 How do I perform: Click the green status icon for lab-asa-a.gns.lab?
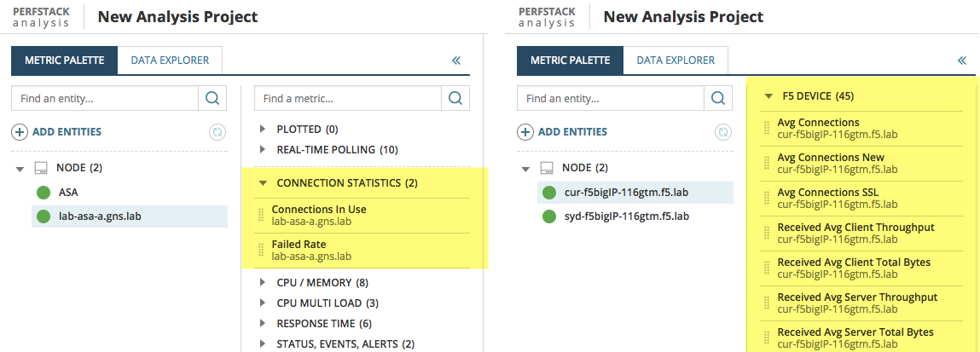pyautogui.click(x=44, y=216)
